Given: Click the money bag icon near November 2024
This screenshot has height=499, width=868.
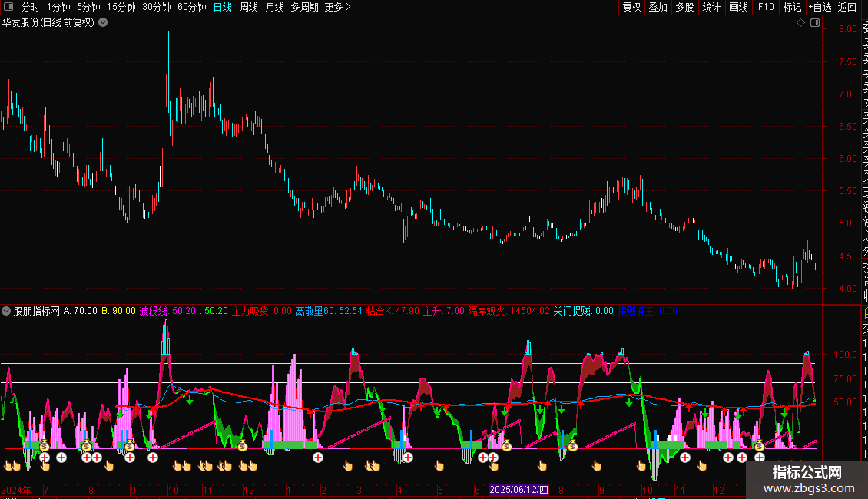Looking at the screenshot, I should click(x=242, y=444).
